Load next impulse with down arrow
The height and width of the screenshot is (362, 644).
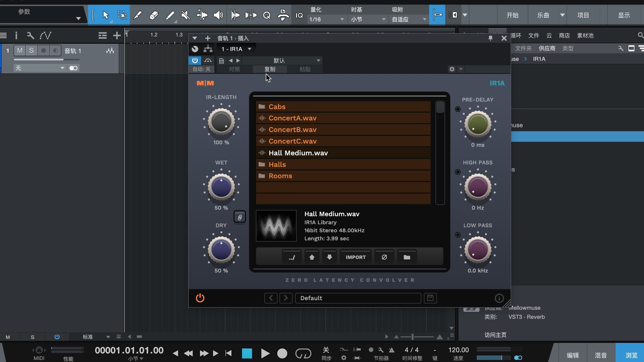[329, 257]
